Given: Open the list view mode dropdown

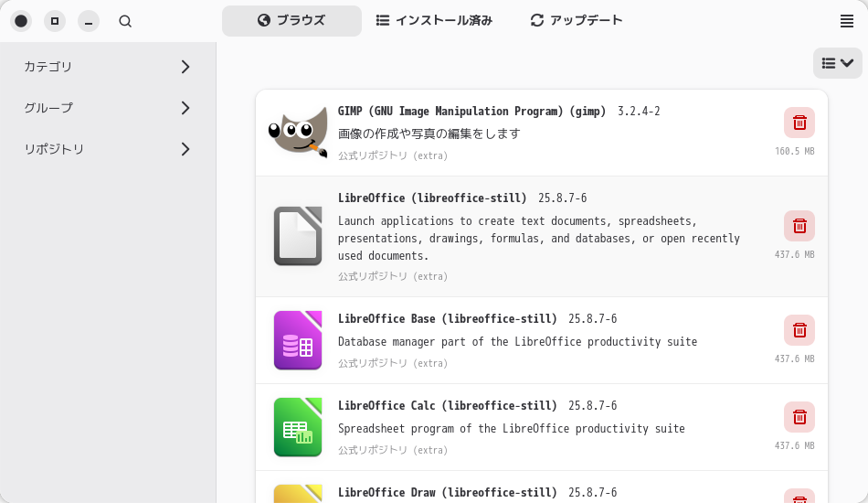Looking at the screenshot, I should (x=838, y=63).
